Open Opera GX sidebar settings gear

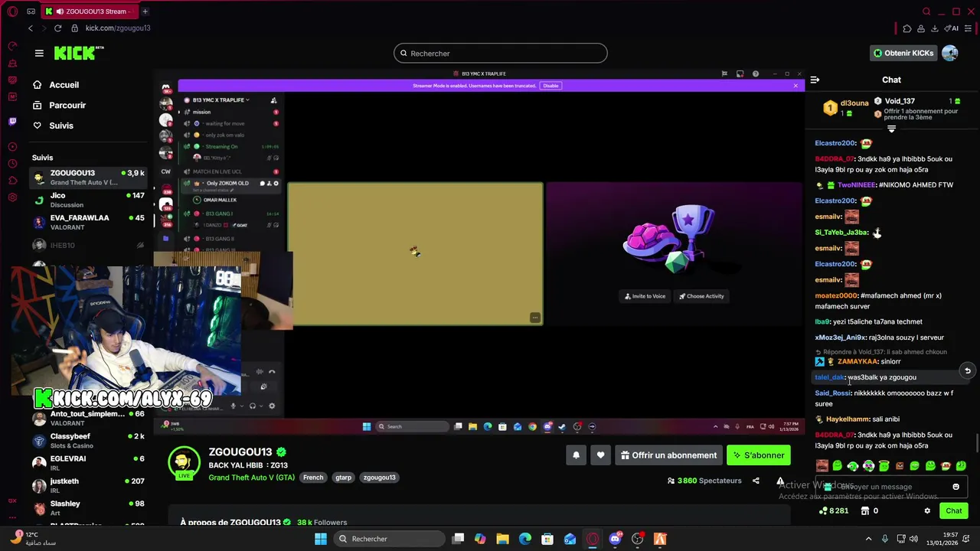(x=12, y=197)
